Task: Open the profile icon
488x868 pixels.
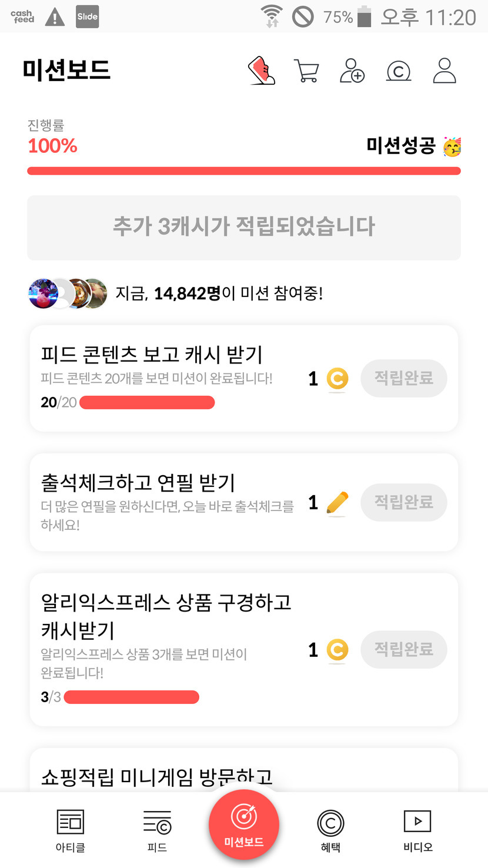Action: coord(444,71)
